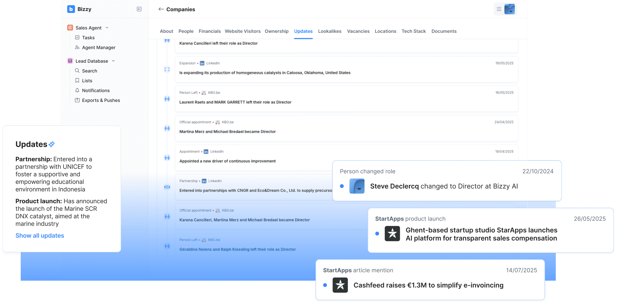Click the Show all updates link
This screenshot has height=303, width=644.
pos(40,236)
